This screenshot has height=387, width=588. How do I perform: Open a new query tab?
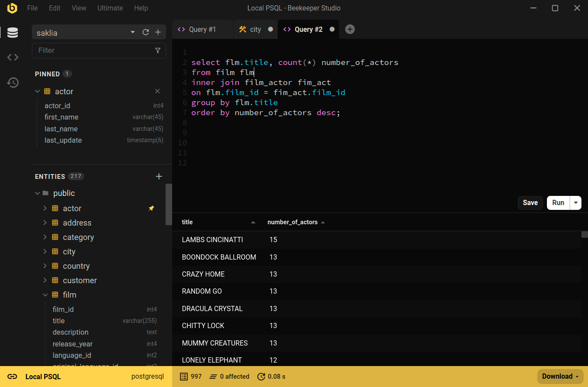tap(349, 29)
